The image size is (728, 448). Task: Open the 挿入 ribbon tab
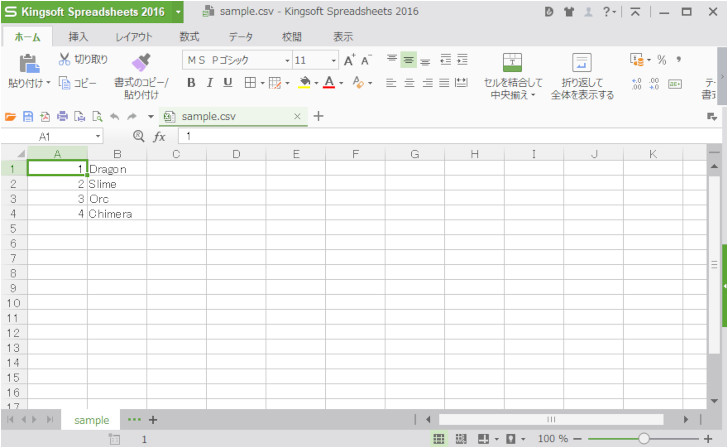coord(78,37)
